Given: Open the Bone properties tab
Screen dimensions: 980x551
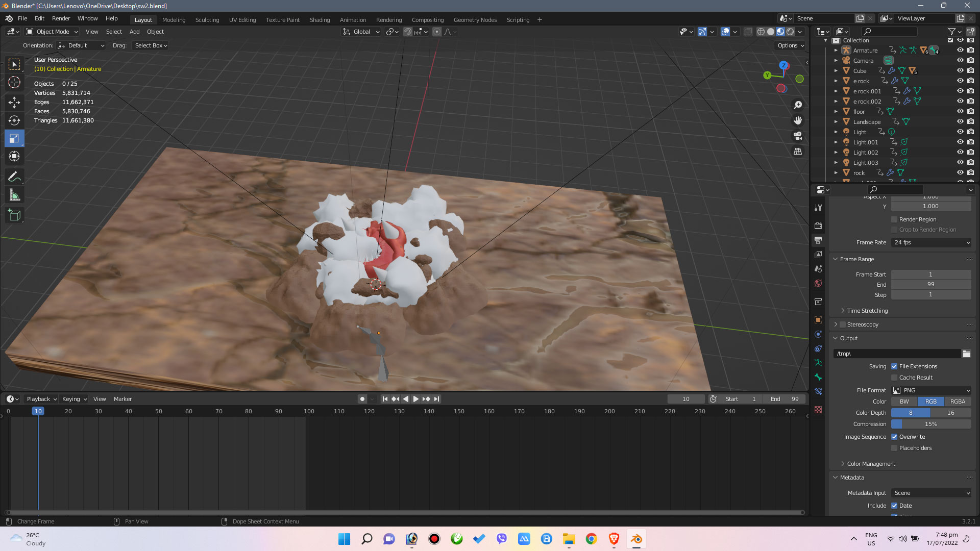Looking at the screenshot, I should click(x=818, y=377).
